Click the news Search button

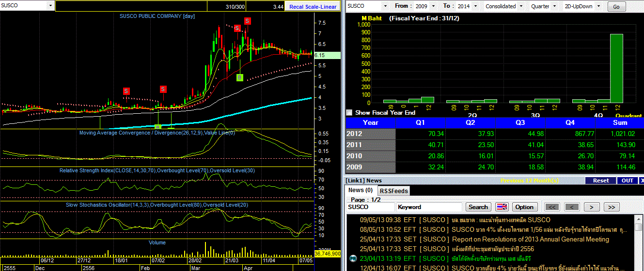(478, 207)
